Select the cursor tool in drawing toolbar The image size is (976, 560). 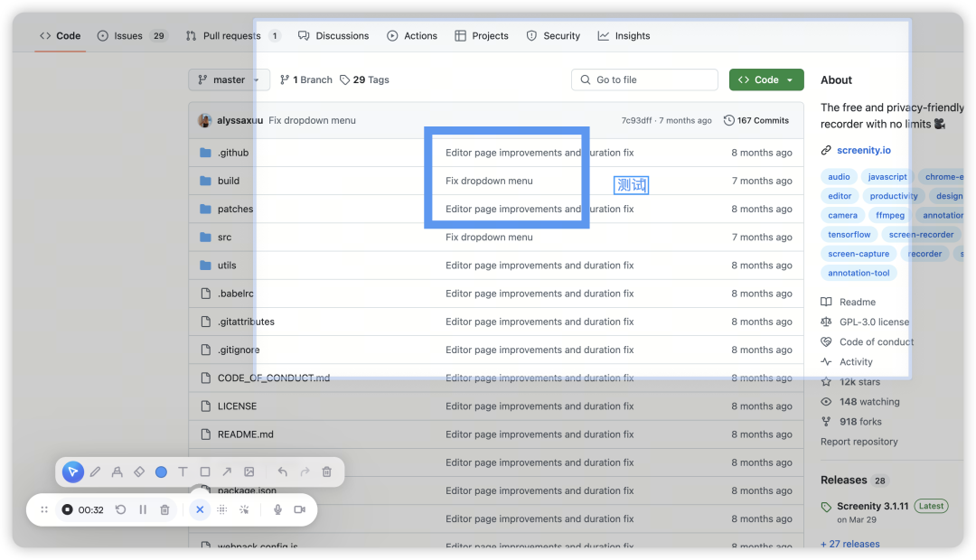(73, 471)
